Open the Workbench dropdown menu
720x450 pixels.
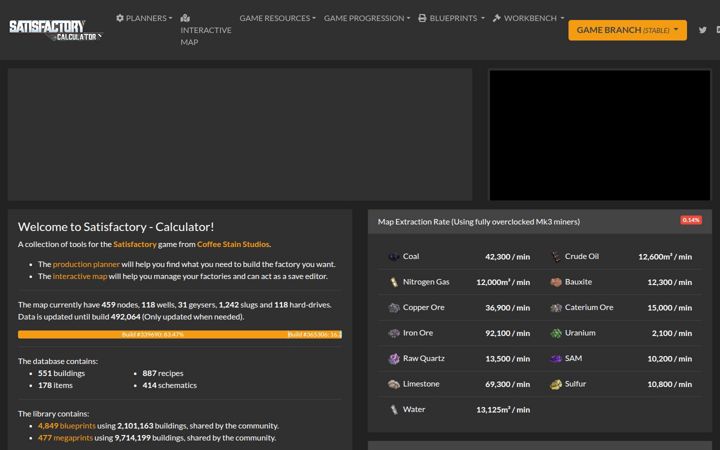tap(528, 18)
